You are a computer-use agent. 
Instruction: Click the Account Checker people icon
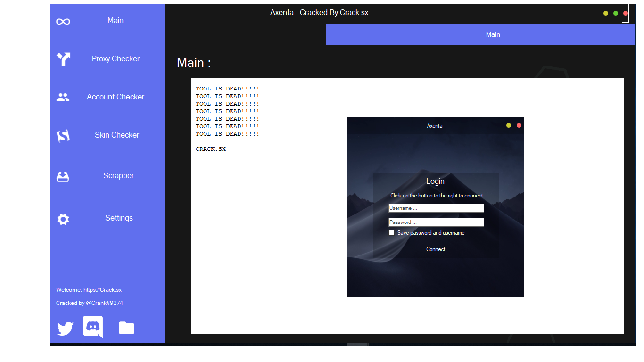tap(63, 97)
